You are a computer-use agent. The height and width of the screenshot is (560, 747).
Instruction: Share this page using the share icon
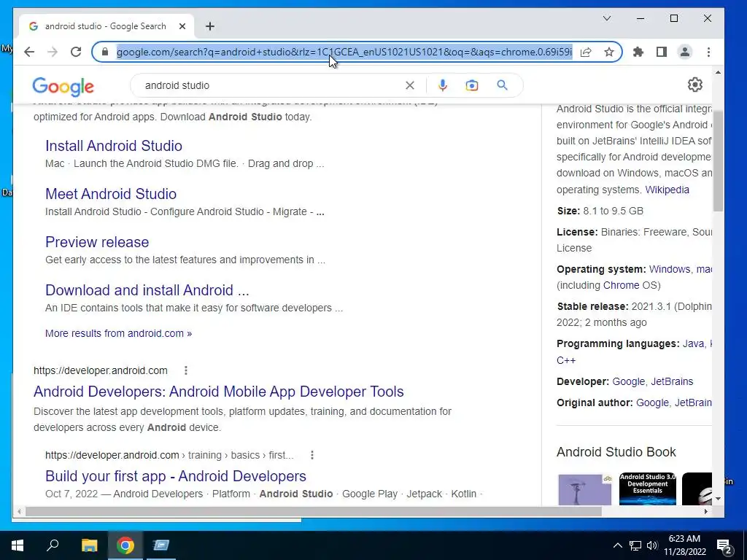tap(586, 52)
